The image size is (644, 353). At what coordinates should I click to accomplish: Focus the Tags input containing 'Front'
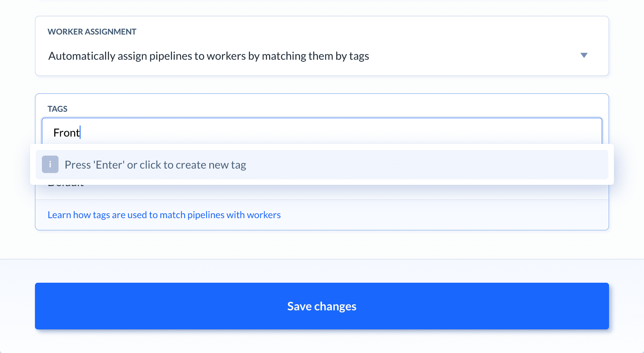click(x=322, y=132)
